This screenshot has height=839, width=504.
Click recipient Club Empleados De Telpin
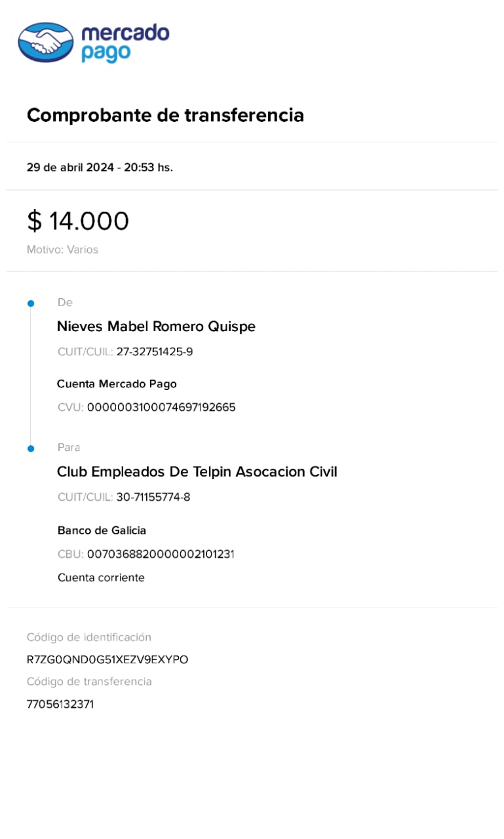[197, 472]
